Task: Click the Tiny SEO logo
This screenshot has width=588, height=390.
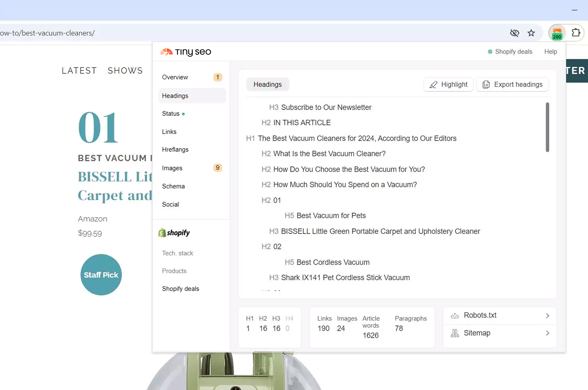Action: click(185, 52)
